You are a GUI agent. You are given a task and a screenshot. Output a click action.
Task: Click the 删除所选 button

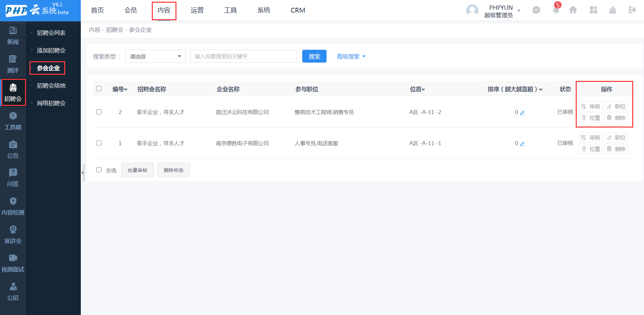pos(173,170)
